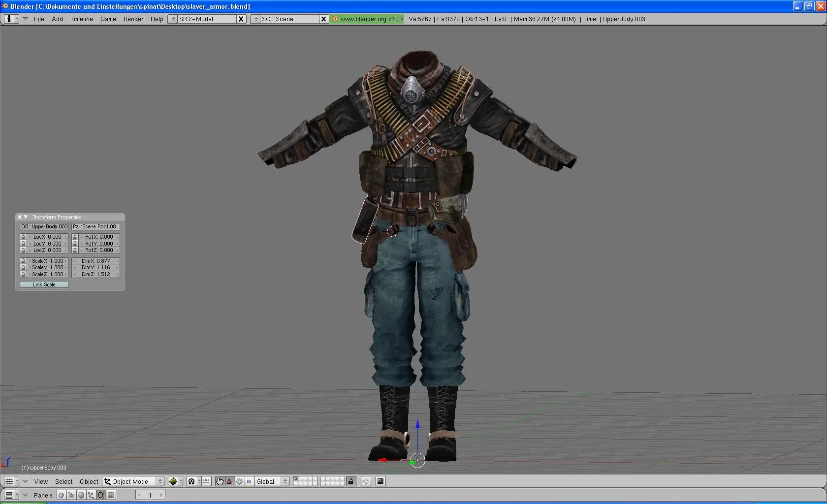Image resolution: width=827 pixels, height=504 pixels.
Task: Open the Add menu
Action: [57, 19]
